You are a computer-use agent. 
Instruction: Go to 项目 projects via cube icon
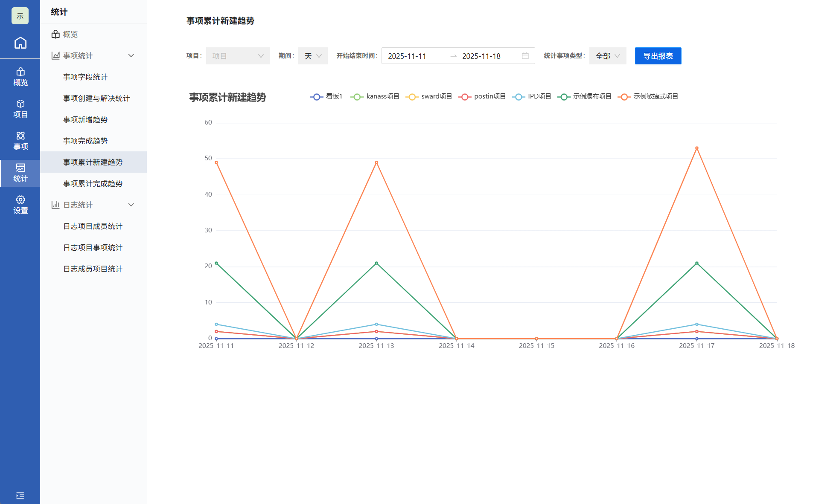point(20,109)
